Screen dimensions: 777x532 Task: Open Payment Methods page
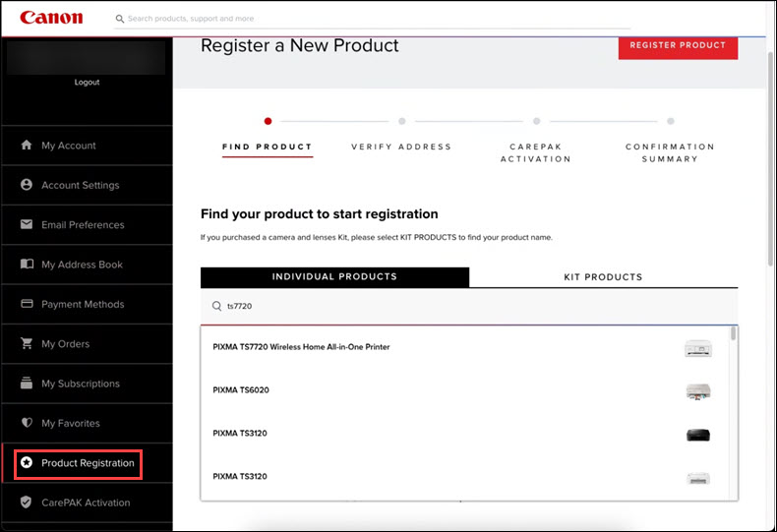pos(88,304)
